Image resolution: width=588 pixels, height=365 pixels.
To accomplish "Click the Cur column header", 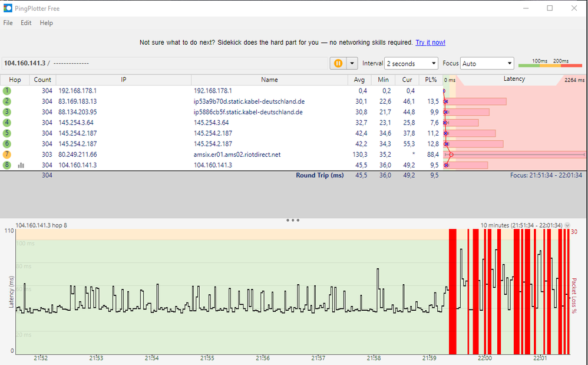I will pos(407,80).
